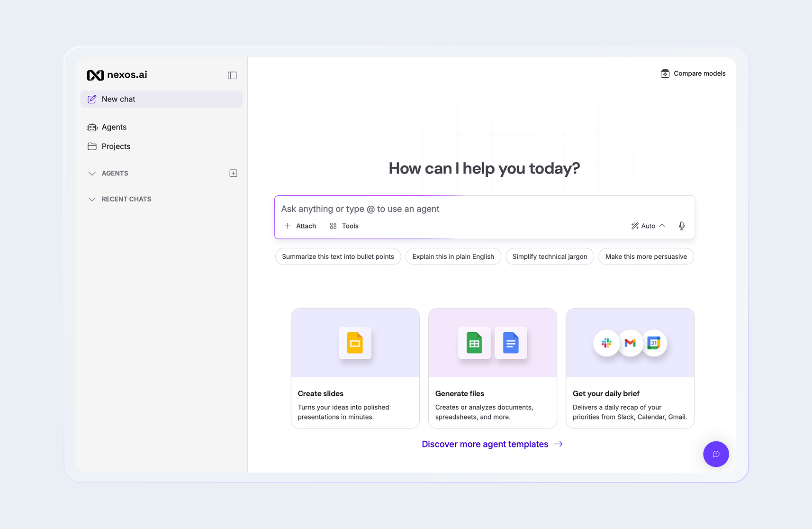Toggle the sidebar collapse control
Image resolution: width=812 pixels, height=529 pixels.
pos(232,75)
